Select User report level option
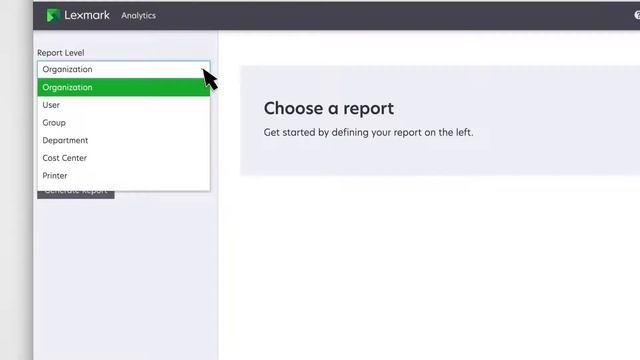 [x=124, y=105]
